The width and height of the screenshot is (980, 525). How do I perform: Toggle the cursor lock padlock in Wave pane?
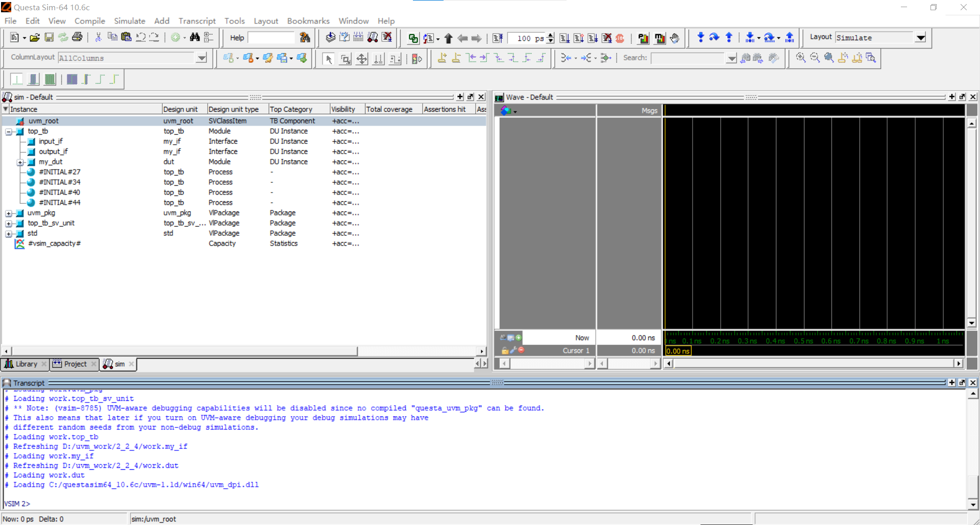pyautogui.click(x=505, y=351)
